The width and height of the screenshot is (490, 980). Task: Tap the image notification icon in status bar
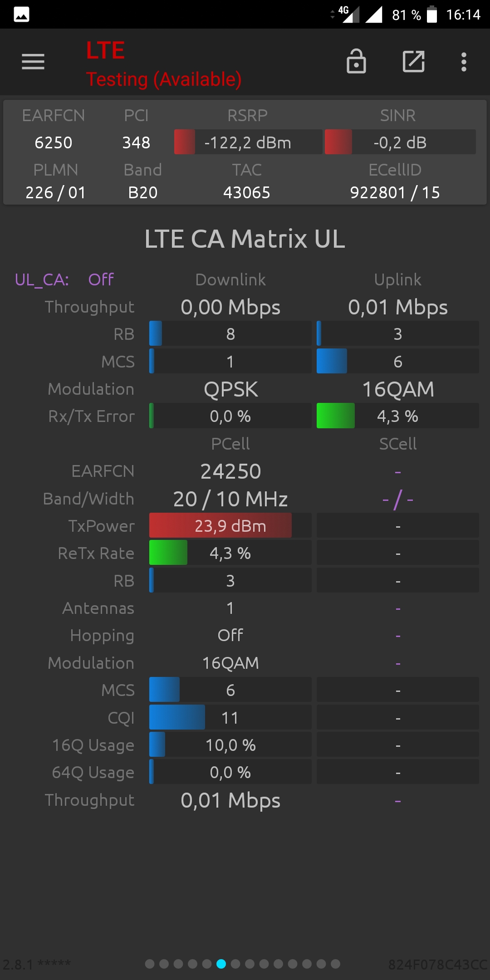(21, 15)
